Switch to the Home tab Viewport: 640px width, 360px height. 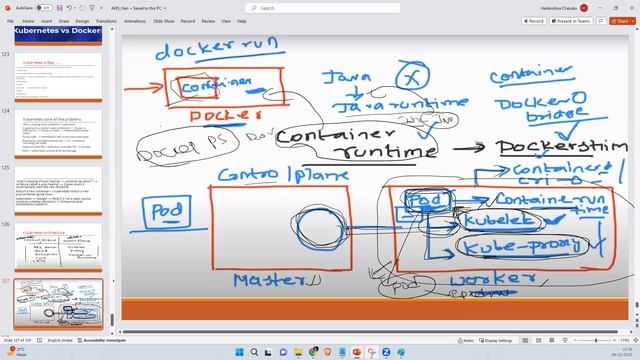point(28,21)
